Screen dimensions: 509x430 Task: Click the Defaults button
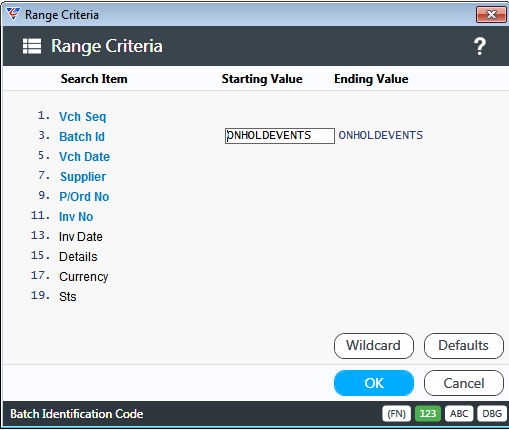tap(464, 346)
